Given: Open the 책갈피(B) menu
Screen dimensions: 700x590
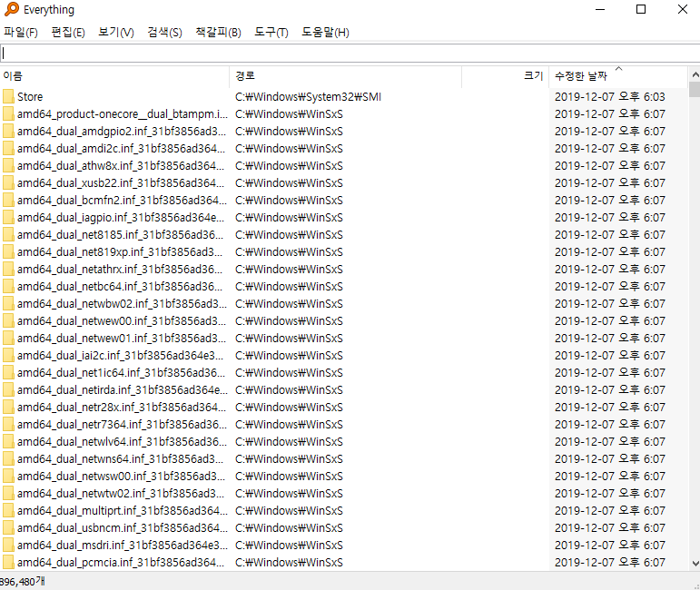Looking at the screenshot, I should (218, 32).
